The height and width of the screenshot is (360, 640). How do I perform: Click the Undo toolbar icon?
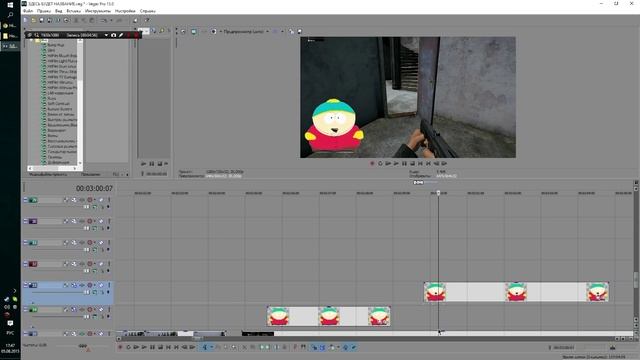(x=104, y=20)
